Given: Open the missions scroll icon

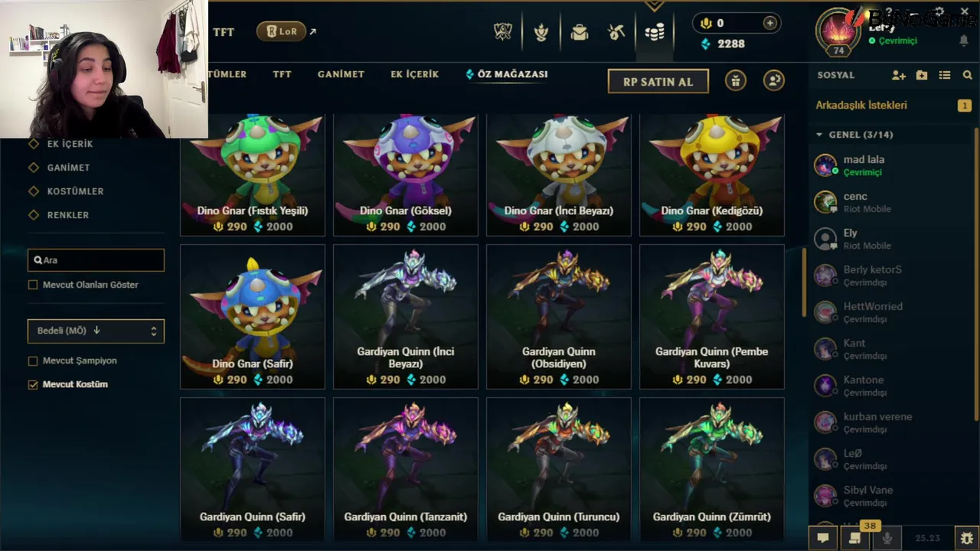Looking at the screenshot, I should [854, 538].
